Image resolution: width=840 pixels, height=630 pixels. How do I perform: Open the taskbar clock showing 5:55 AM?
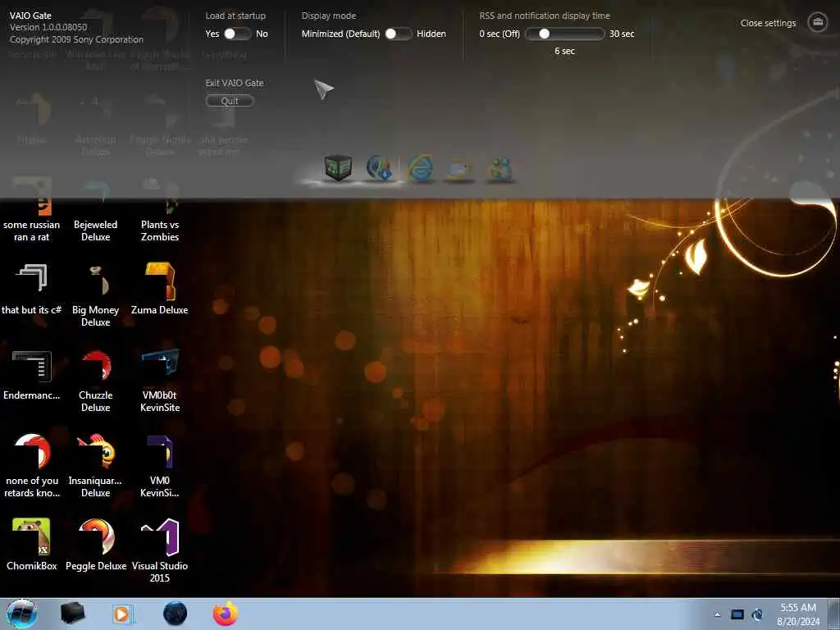click(x=798, y=614)
